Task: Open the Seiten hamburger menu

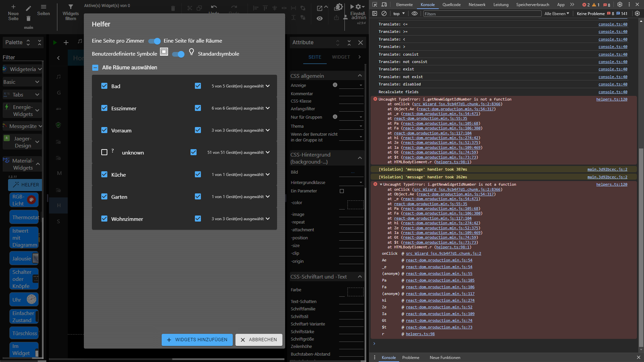Action: [44, 7]
